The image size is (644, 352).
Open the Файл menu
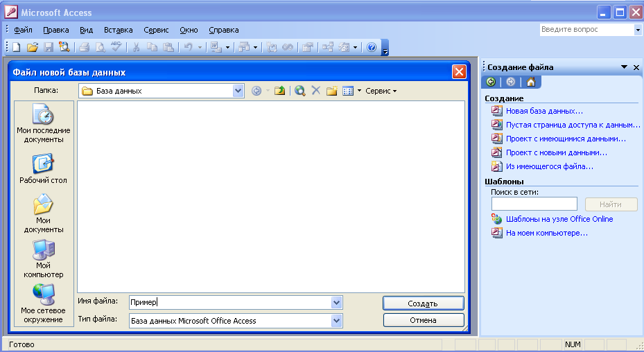[x=23, y=30]
